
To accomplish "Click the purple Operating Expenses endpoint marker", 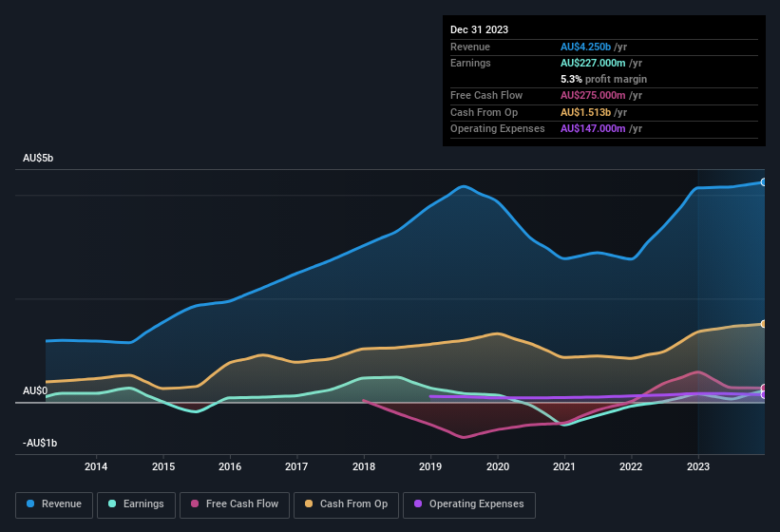I will (764, 395).
